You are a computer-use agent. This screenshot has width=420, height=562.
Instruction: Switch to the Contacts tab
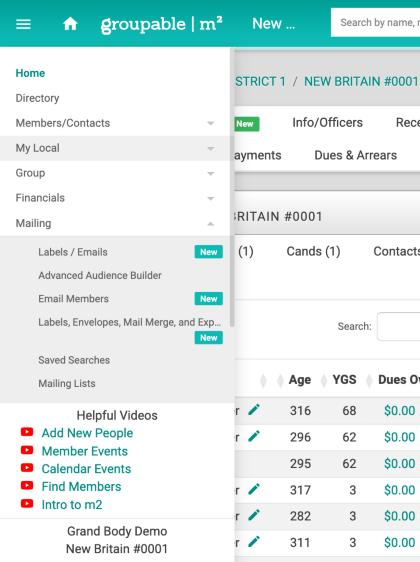tap(396, 251)
